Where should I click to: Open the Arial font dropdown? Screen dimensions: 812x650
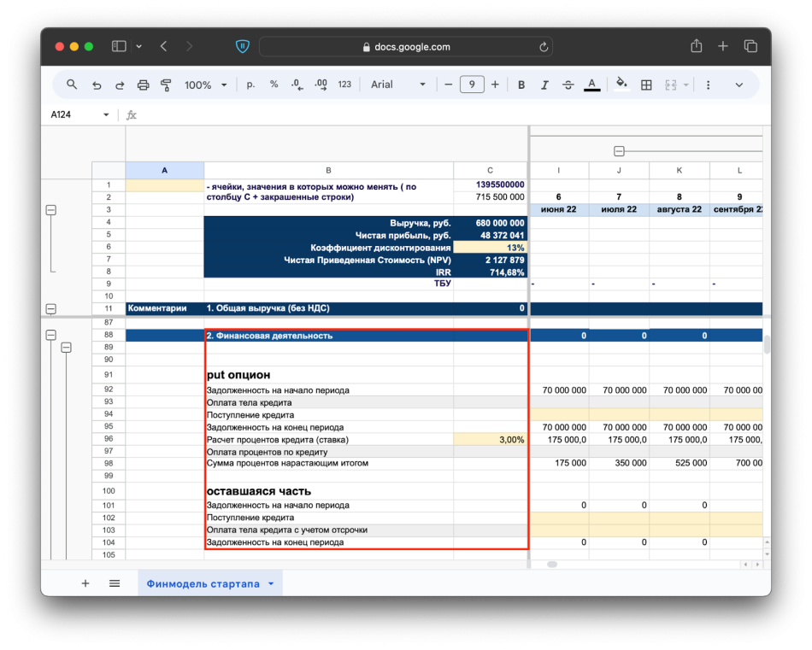pos(397,85)
